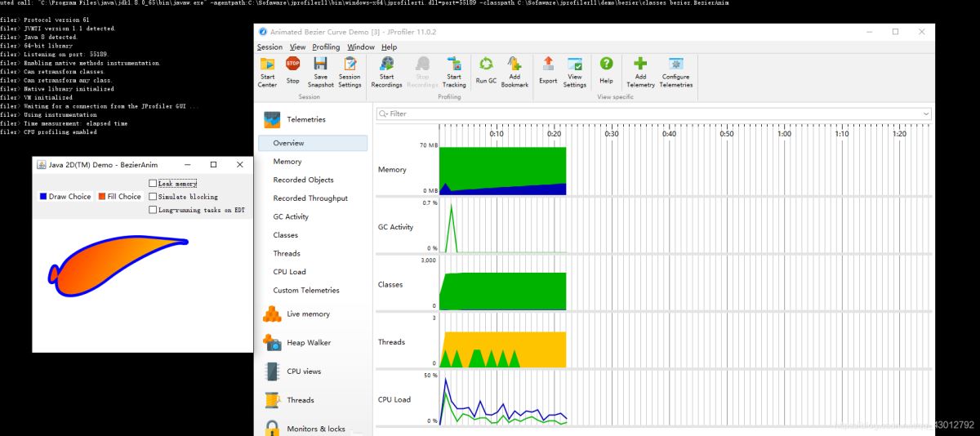Click in the Filter input field
This screenshot has width=980, height=436.
[653, 114]
